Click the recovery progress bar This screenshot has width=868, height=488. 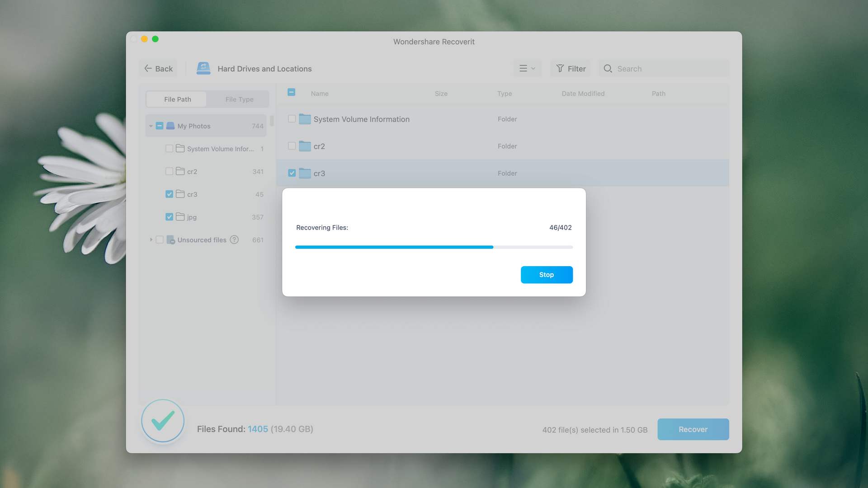[x=434, y=247]
